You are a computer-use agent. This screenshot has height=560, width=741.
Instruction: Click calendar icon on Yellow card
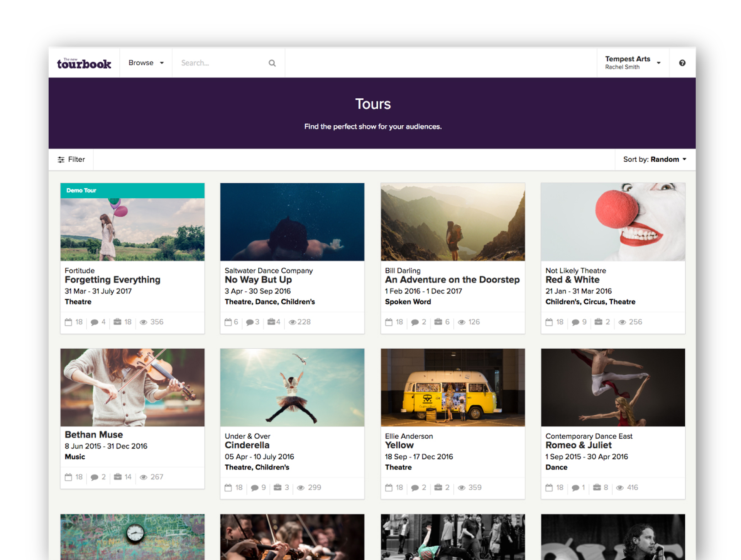(389, 487)
